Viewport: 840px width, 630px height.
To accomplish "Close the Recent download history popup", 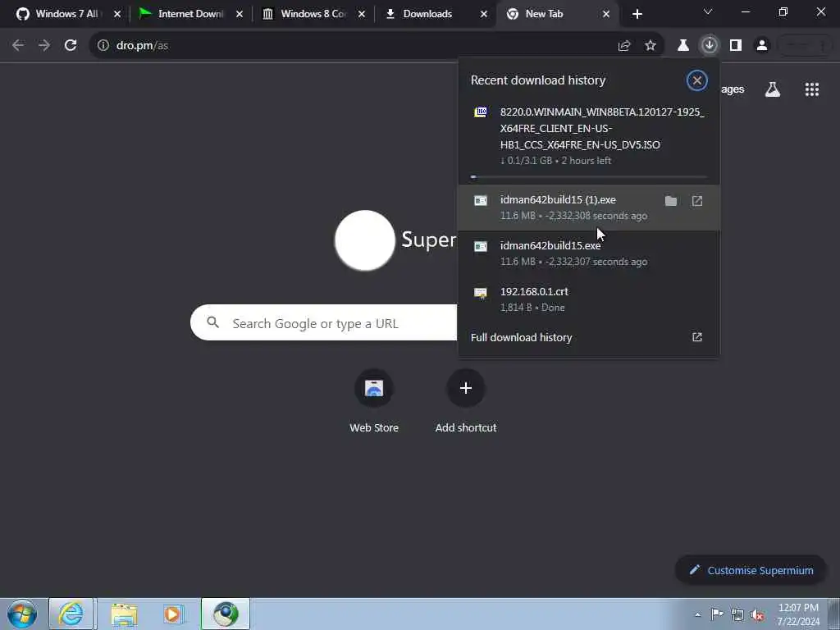I will click(x=697, y=80).
